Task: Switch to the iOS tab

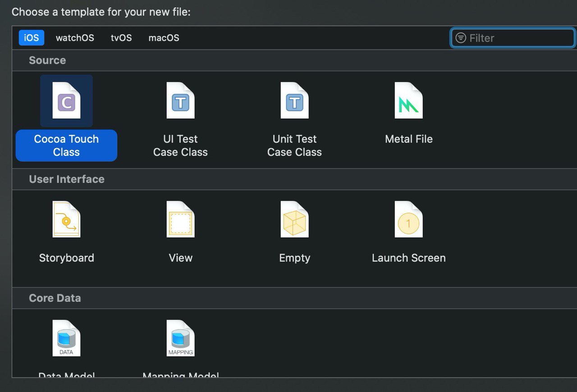Action: click(32, 38)
